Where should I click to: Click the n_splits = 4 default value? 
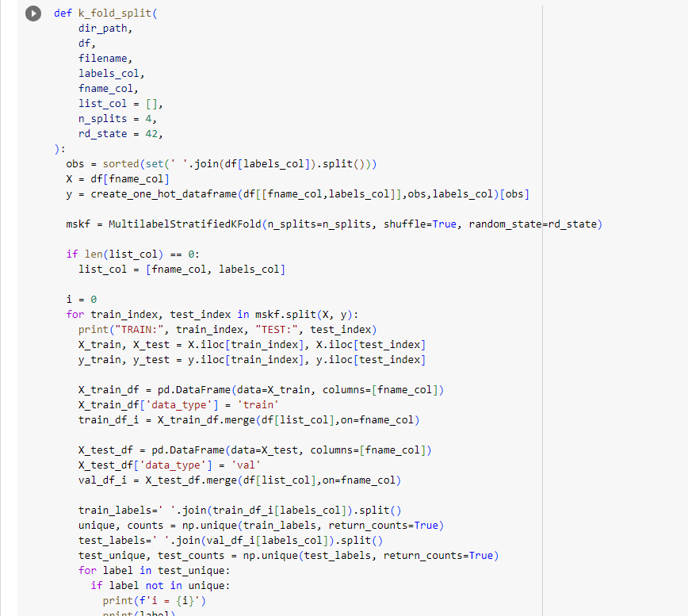pos(117,118)
